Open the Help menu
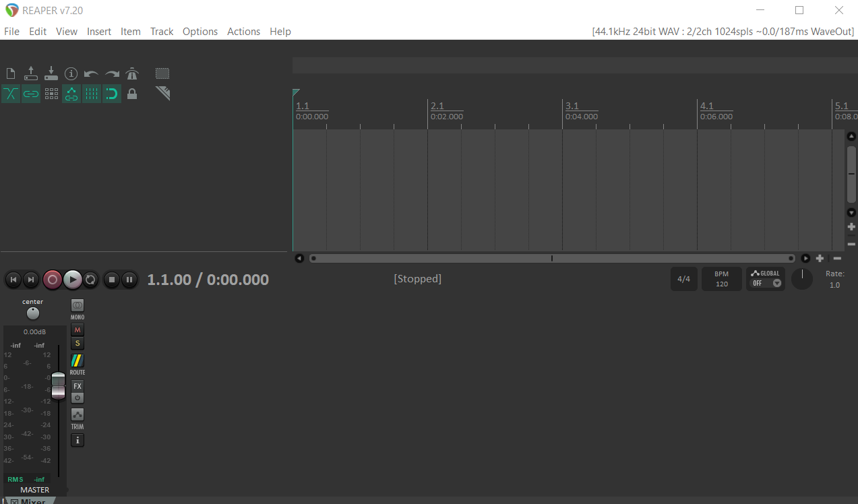 280,32
